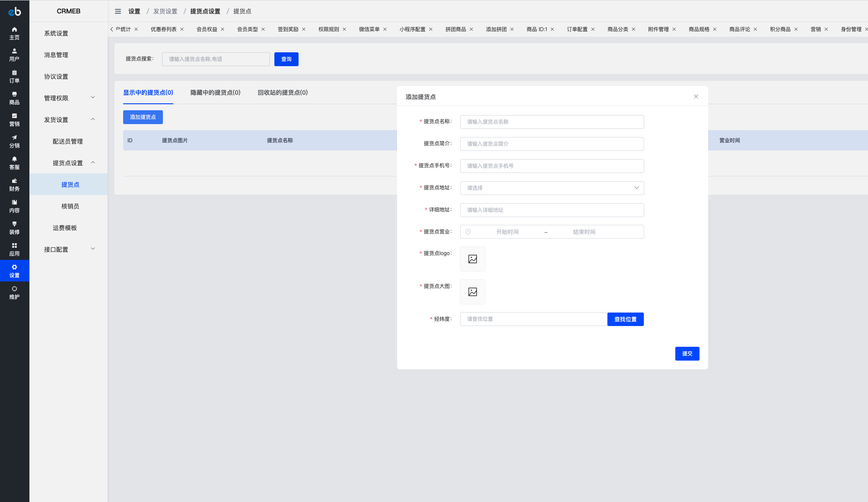Close the 优惠券列表 page tab
Viewport: 868px width, 502px height.
pos(182,29)
